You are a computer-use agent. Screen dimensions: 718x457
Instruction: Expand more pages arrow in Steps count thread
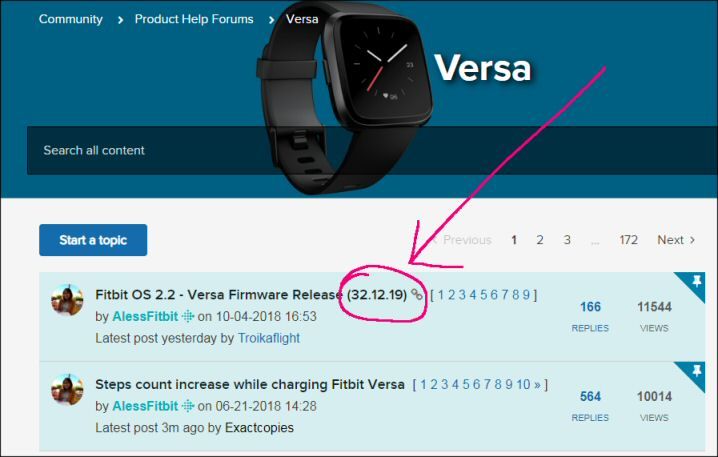coord(537,384)
